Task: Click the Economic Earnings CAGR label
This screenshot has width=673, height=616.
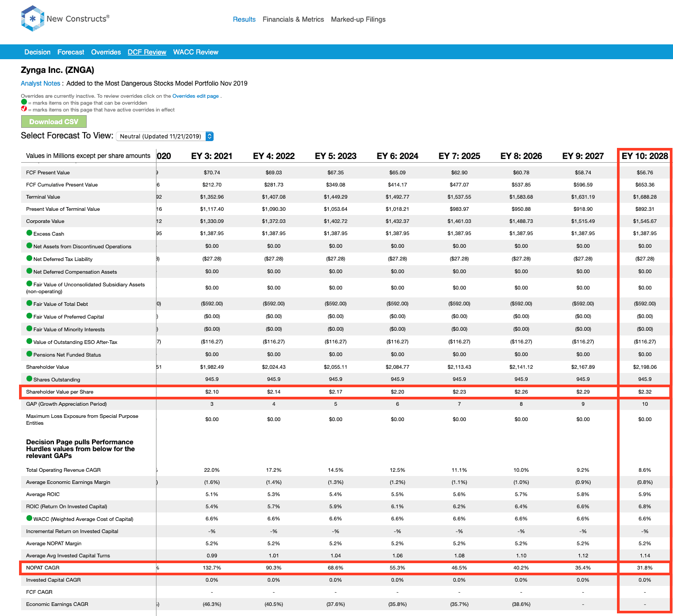Action: pos(57,604)
